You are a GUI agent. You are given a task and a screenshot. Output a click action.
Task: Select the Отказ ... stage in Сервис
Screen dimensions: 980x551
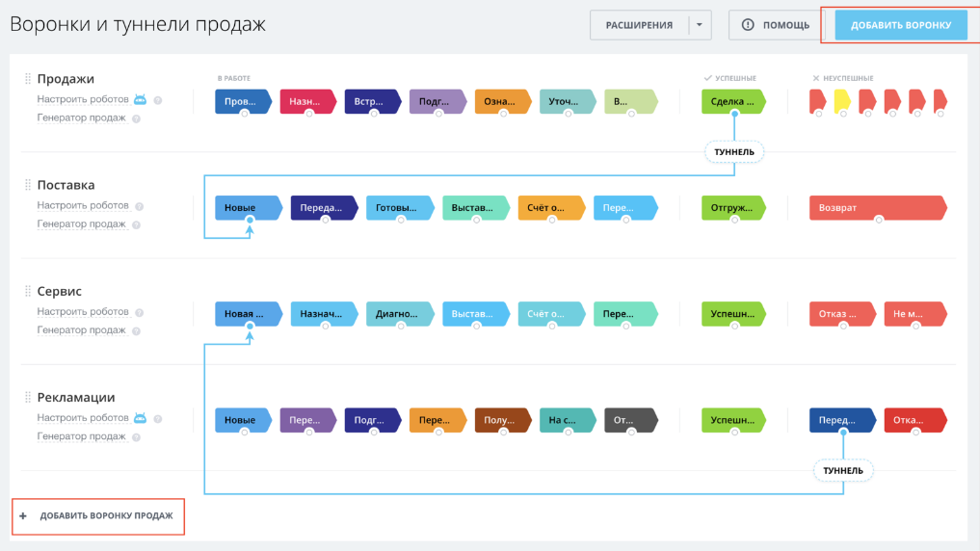(842, 314)
